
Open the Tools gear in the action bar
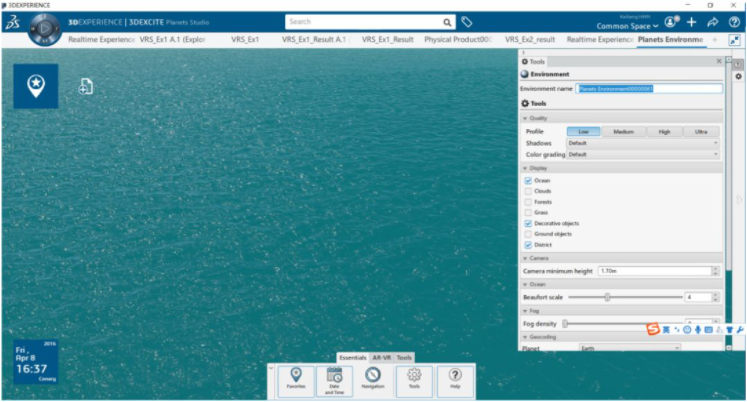tap(414, 379)
